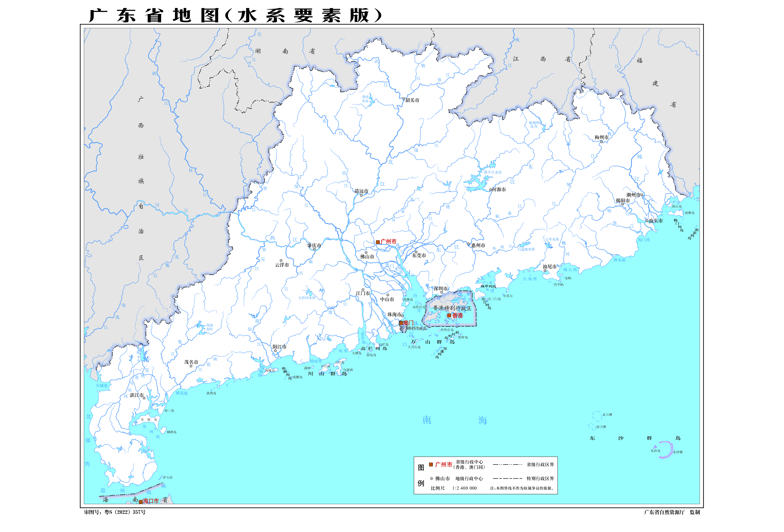
Task: Click the Qingyuan (清远市) city circle marker
Action: point(361,195)
